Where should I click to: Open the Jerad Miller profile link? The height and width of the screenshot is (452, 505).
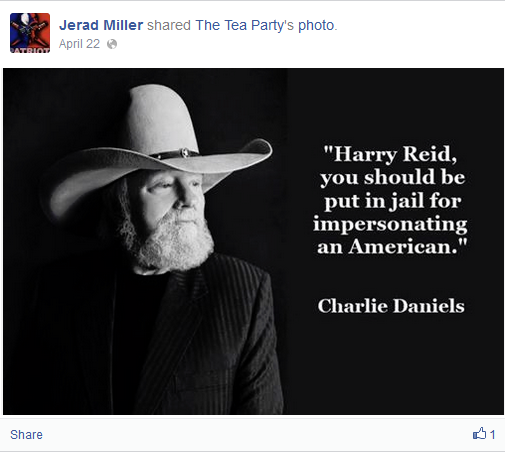pos(101,25)
